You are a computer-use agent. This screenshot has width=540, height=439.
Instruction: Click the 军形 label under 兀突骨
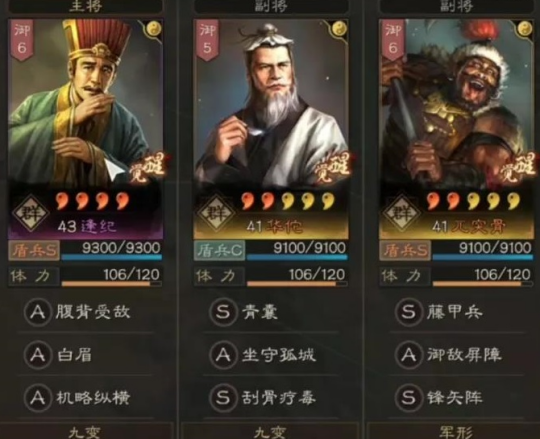[456, 432]
